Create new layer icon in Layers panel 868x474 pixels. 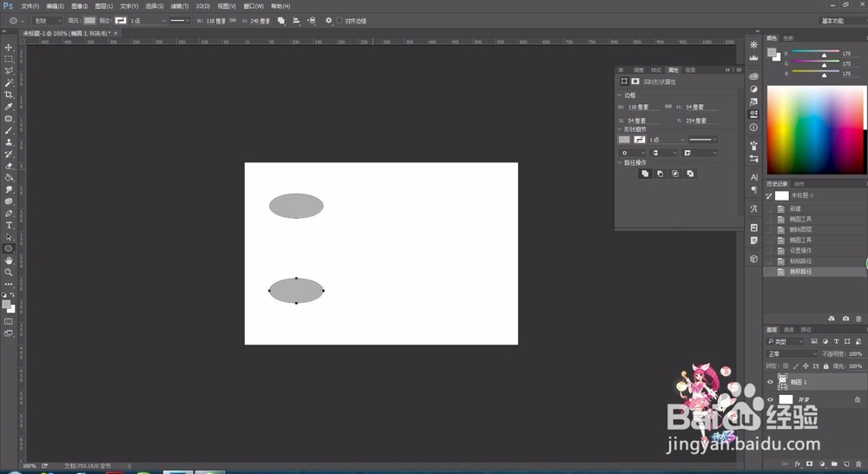[846, 464]
